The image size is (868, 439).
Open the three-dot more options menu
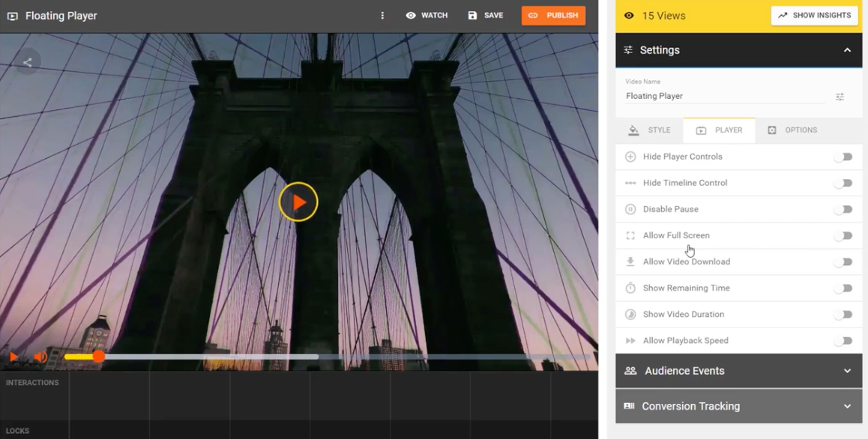coord(382,16)
